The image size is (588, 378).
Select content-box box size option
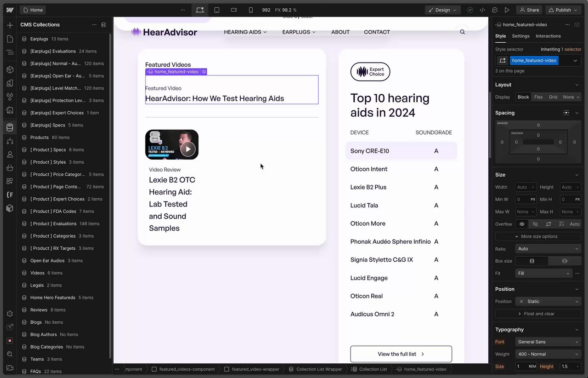point(565,261)
